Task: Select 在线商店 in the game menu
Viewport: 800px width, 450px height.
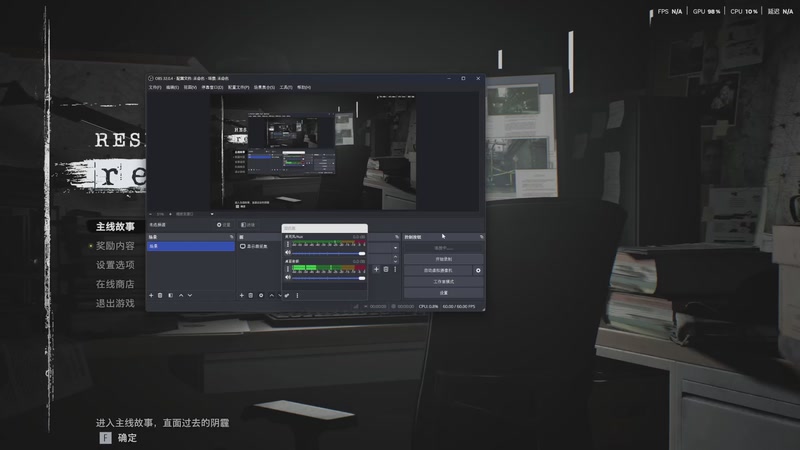Action: click(115, 284)
